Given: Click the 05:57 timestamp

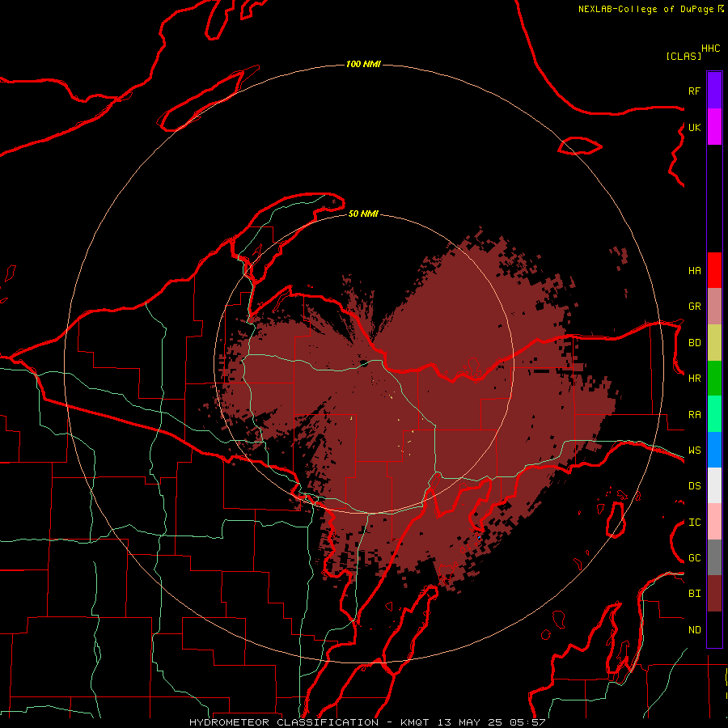Looking at the screenshot, I should click(527, 722).
